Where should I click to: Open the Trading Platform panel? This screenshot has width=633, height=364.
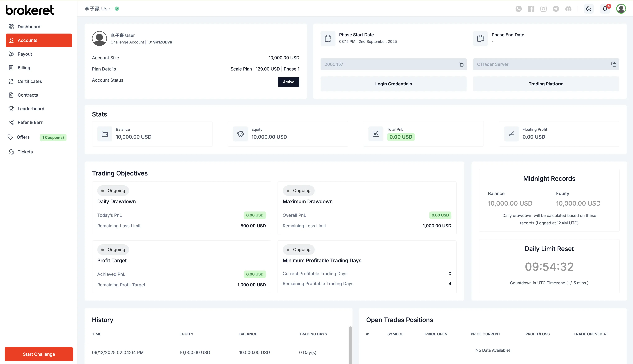pyautogui.click(x=546, y=84)
